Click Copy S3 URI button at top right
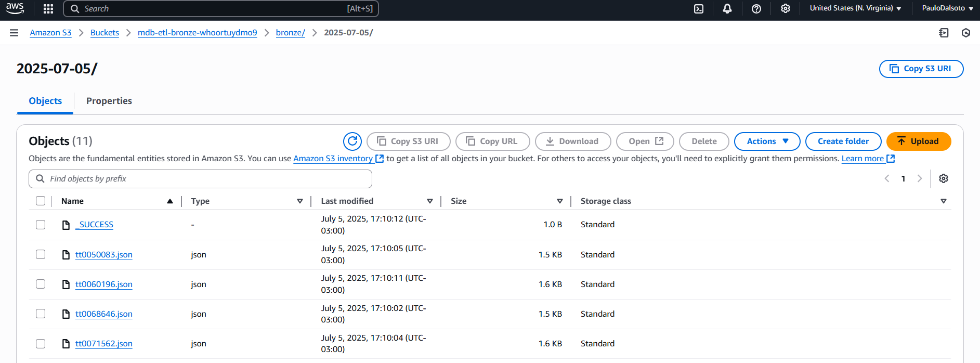The height and width of the screenshot is (363, 980). tap(921, 69)
